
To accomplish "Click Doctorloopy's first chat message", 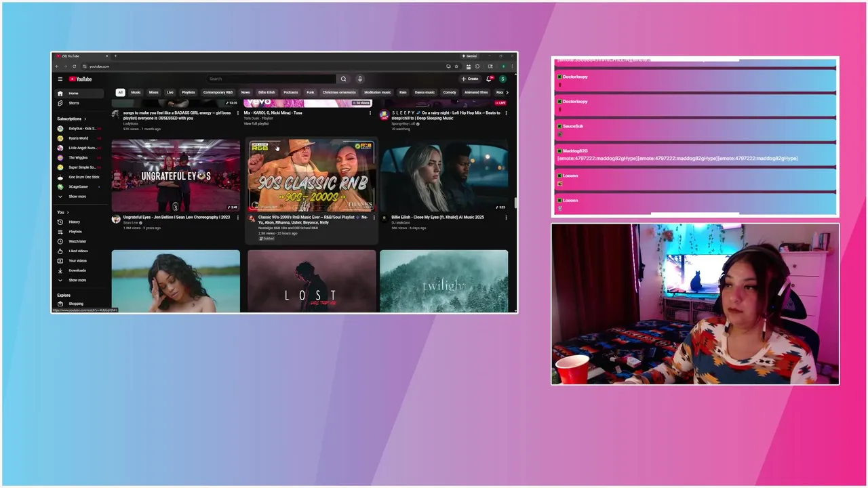I will click(x=695, y=80).
